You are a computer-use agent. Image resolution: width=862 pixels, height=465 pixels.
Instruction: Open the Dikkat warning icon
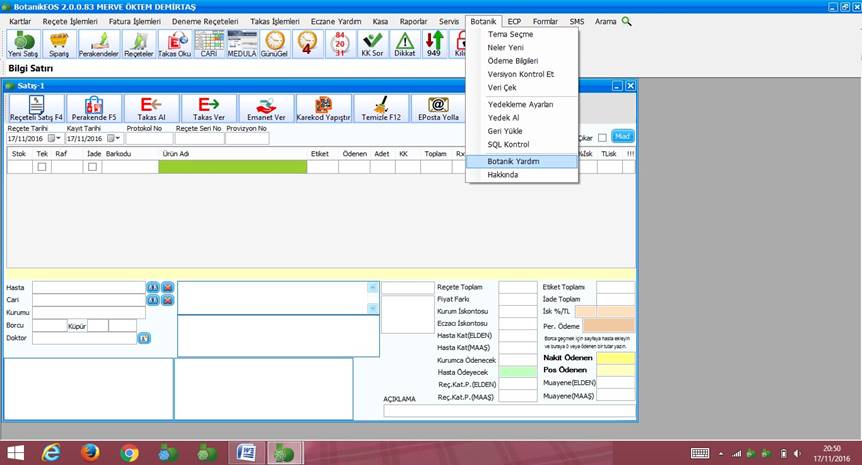[x=404, y=43]
